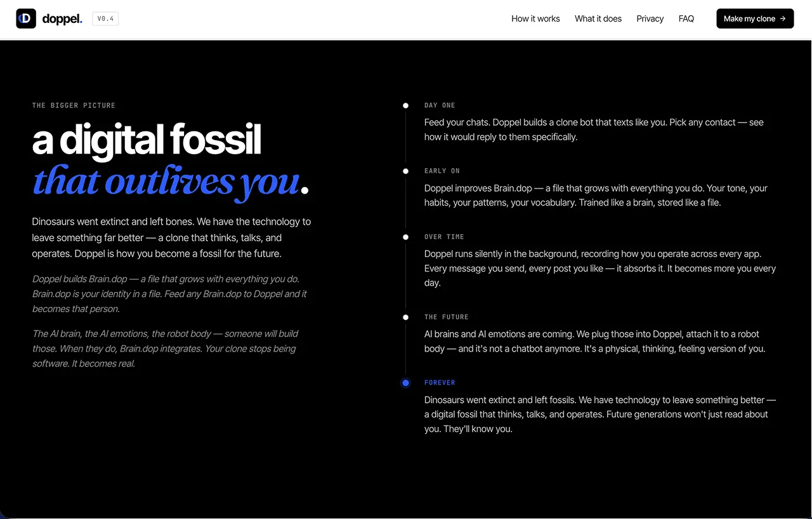Image resolution: width=812 pixels, height=519 pixels.
Task: Click the paragraph starting 'Dinosaurs went extinct and left bones'
Action: coord(172,238)
